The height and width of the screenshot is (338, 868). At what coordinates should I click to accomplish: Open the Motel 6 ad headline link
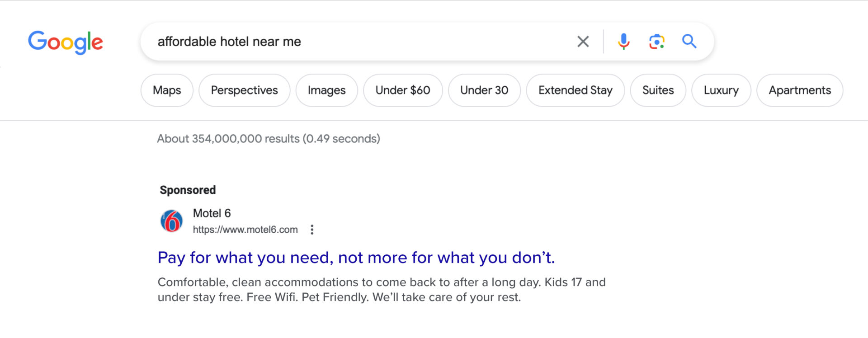click(x=356, y=258)
